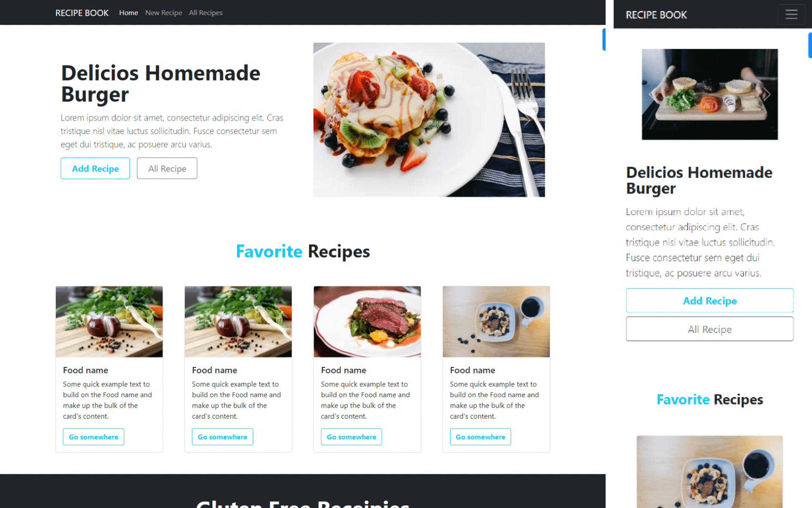The image size is (812, 508).
Task: Open the New Recipe nav link
Action: (164, 13)
